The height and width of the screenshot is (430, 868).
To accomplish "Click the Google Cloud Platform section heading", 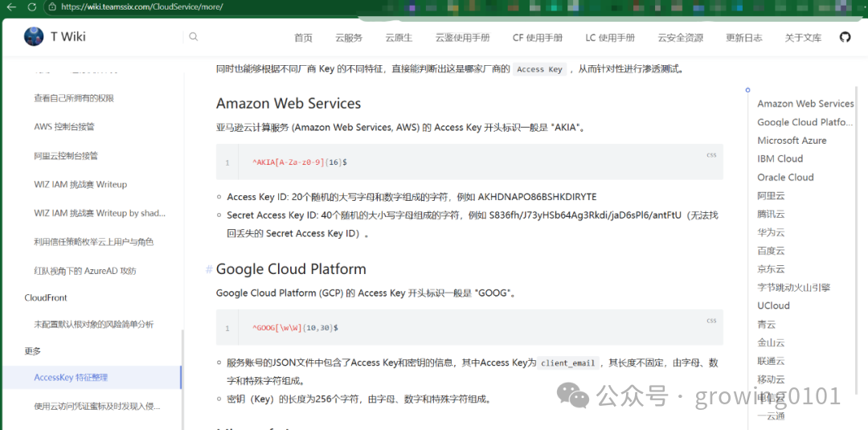I will click(x=291, y=269).
